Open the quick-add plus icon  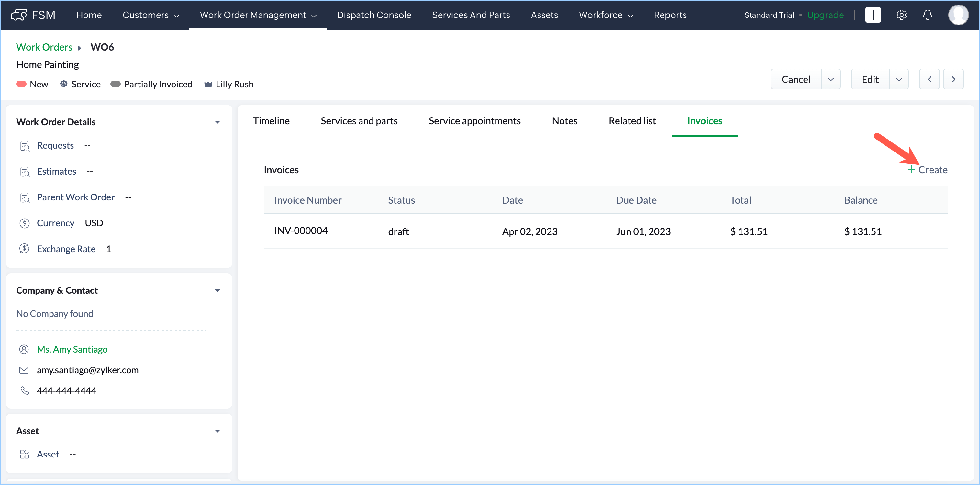(x=873, y=15)
